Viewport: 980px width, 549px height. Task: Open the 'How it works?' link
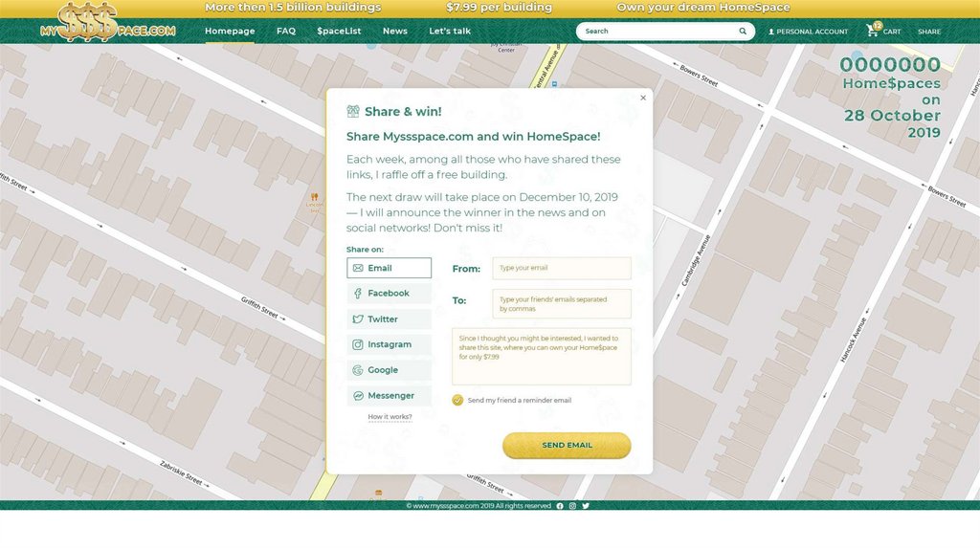click(x=390, y=417)
